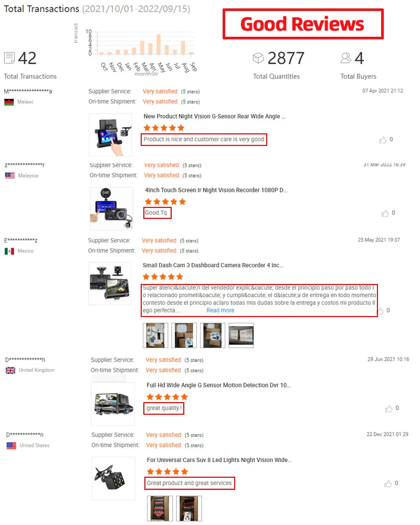420x525 pixels.
Task: Open last review photo in Mexico review
Action: 241,335
